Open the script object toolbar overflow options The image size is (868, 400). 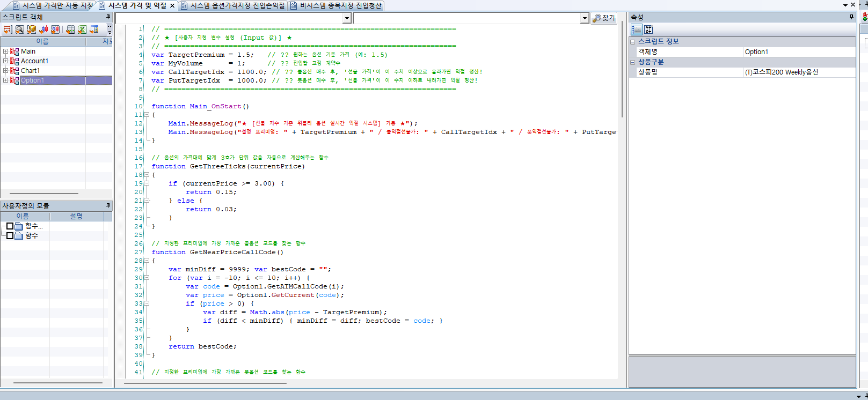pyautogui.click(x=110, y=29)
